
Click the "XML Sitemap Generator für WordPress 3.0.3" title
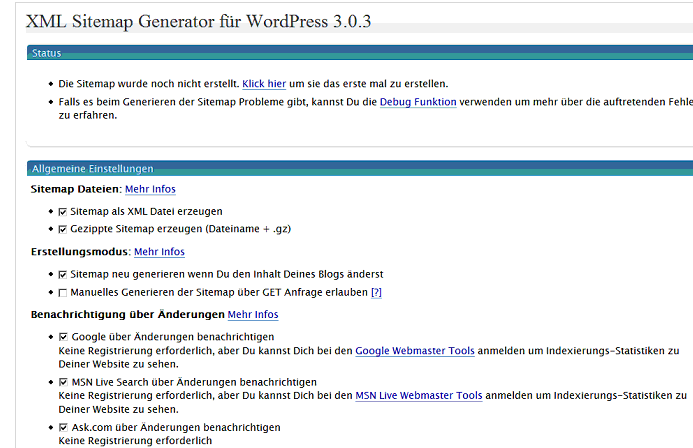tap(198, 22)
